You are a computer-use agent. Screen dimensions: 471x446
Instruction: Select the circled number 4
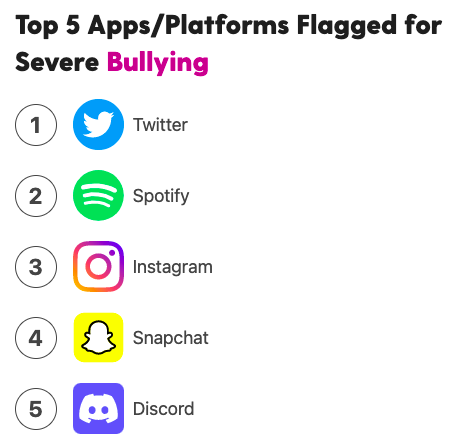tap(36, 338)
